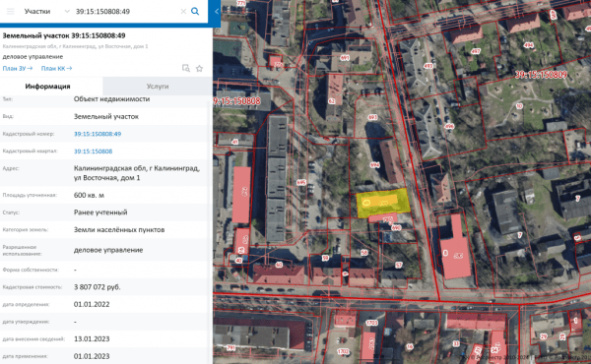Switch to the Услуги tab
The height and width of the screenshot is (364, 591).
click(x=158, y=87)
